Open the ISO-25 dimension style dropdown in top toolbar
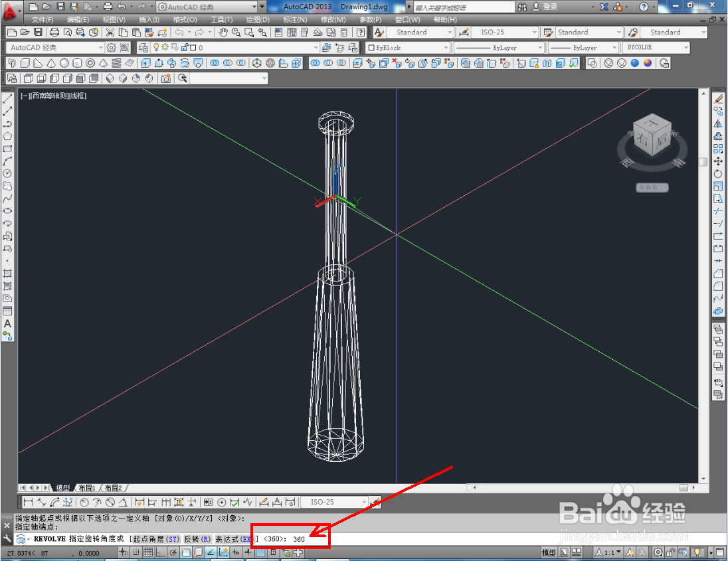This screenshot has width=728, height=561. [503, 32]
